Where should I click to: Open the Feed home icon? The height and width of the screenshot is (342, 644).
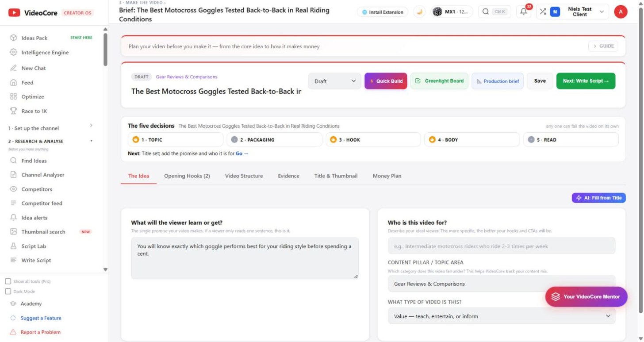point(13,82)
